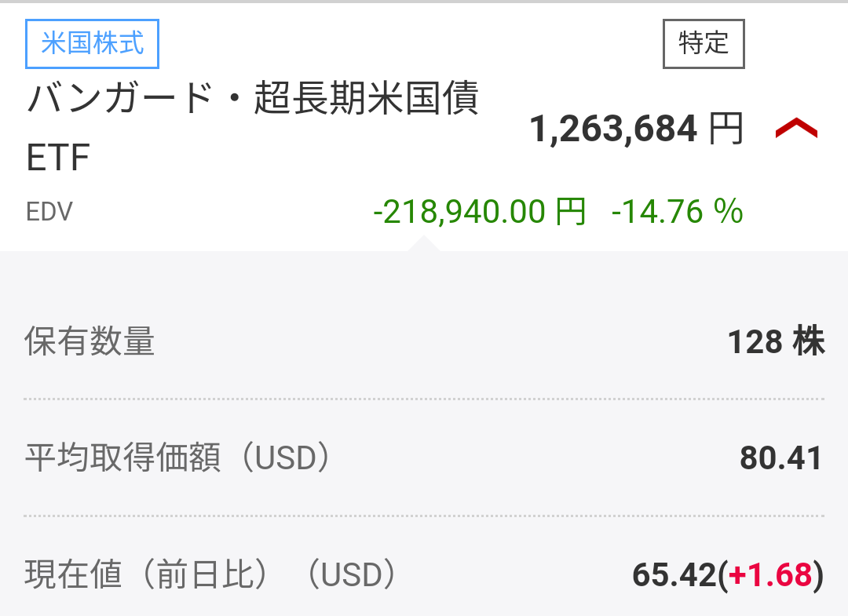Viewport: 848px width, 616px height.
Task: Click the 128 株 holding quantity
Action: [x=776, y=342]
